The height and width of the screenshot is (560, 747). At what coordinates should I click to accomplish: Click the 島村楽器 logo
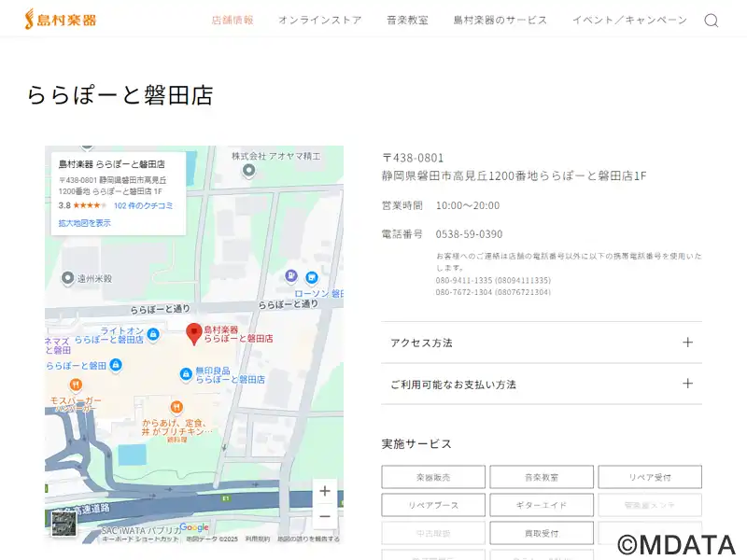61,20
